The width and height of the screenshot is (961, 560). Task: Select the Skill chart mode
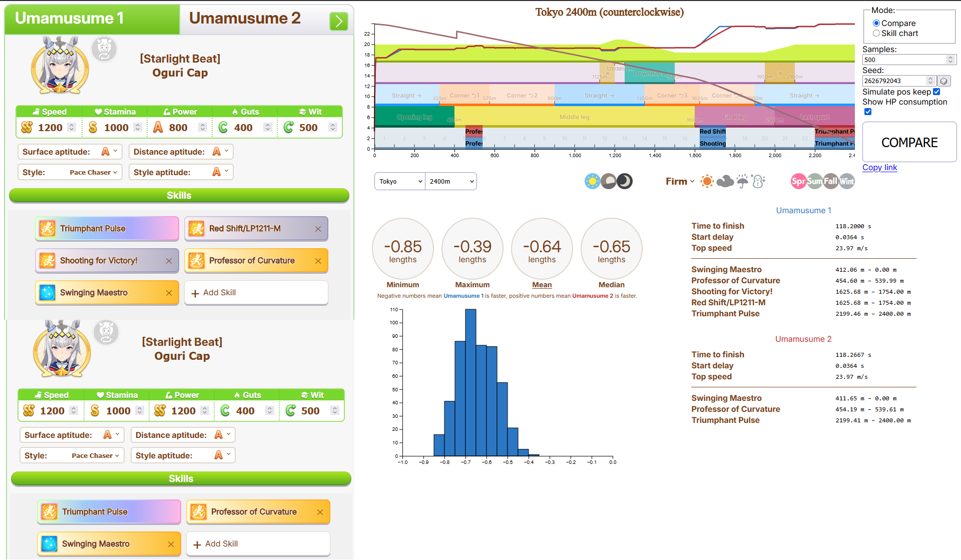click(x=876, y=34)
